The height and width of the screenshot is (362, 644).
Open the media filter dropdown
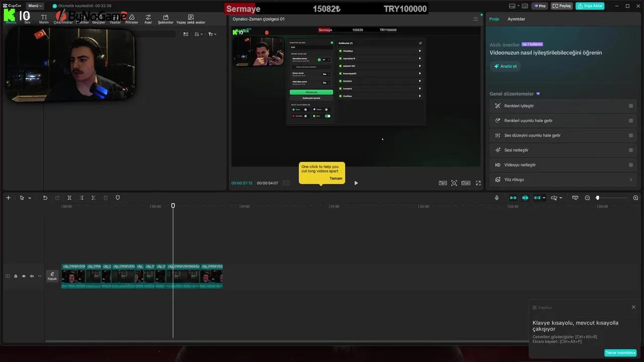pyautogui.click(x=212, y=34)
